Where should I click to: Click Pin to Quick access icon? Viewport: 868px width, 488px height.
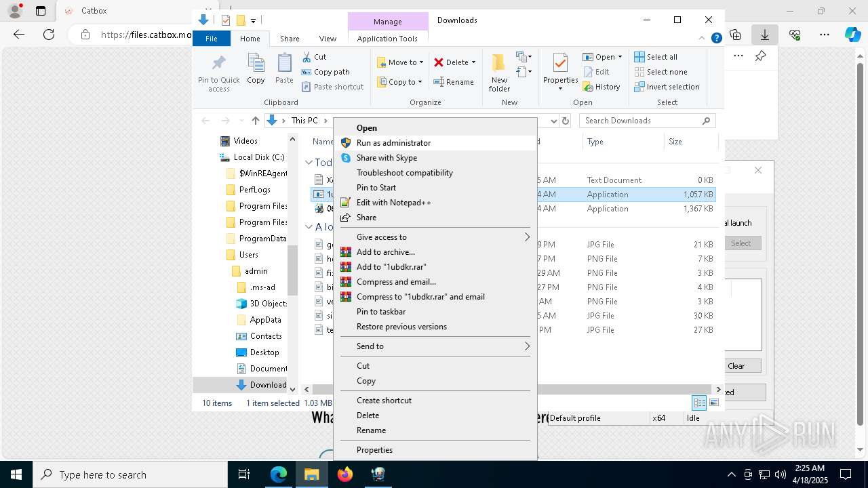tap(218, 73)
